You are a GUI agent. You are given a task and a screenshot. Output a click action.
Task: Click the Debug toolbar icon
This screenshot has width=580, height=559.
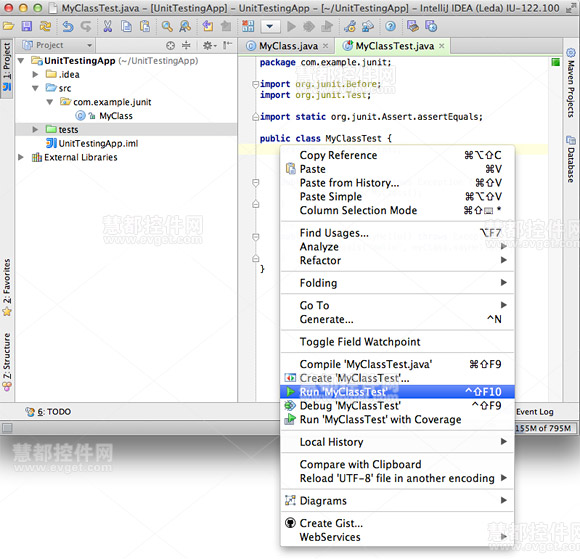[309, 26]
